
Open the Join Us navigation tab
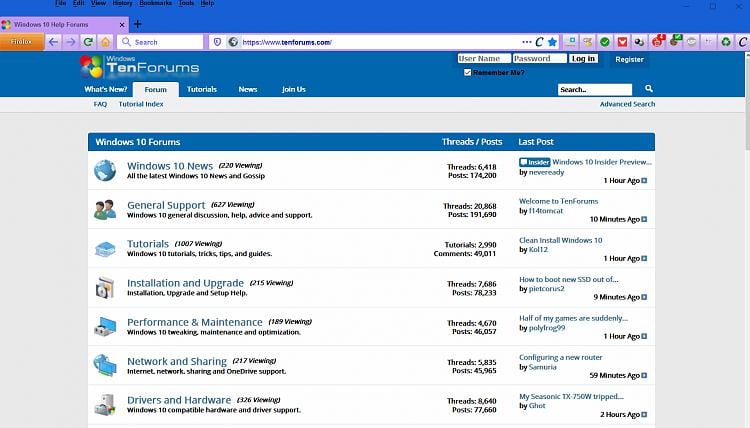click(294, 89)
